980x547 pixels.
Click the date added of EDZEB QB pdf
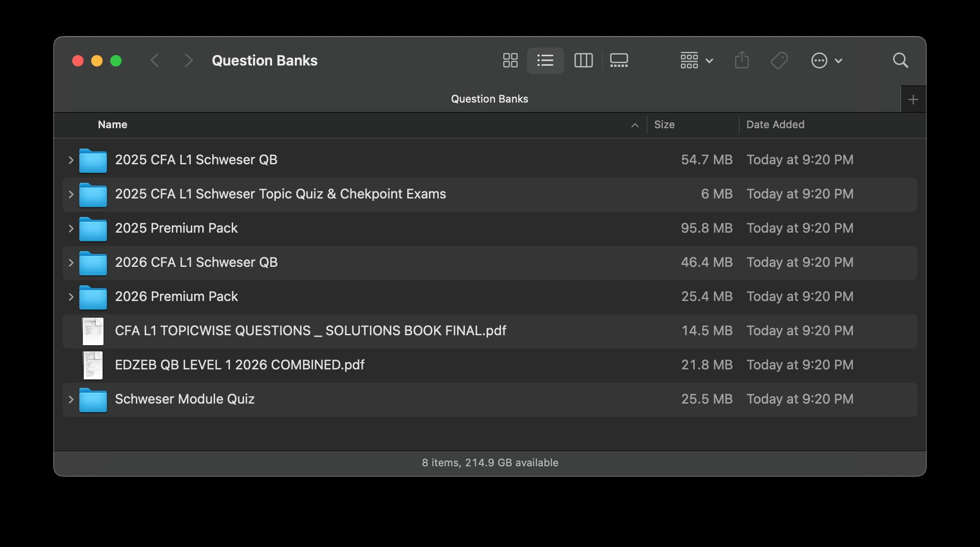point(800,365)
